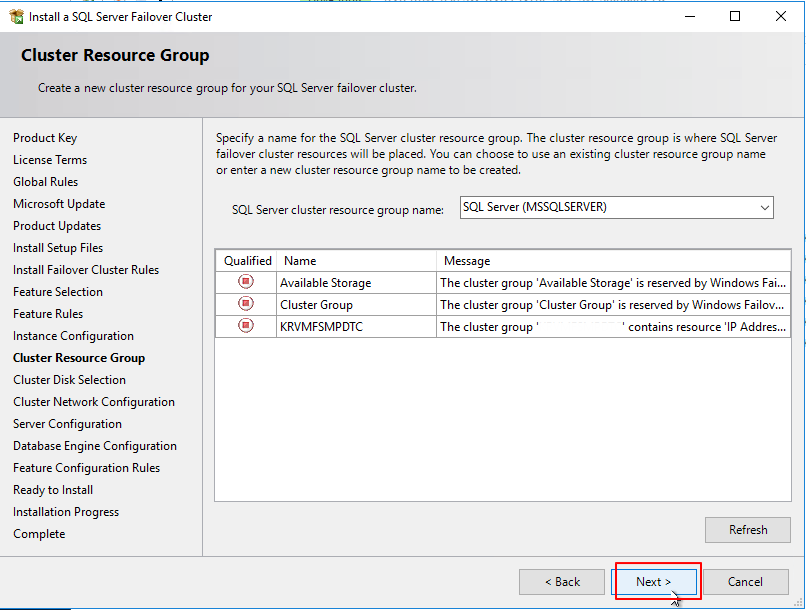Select the Product Key step
The width and height of the screenshot is (806, 610).
click(45, 138)
